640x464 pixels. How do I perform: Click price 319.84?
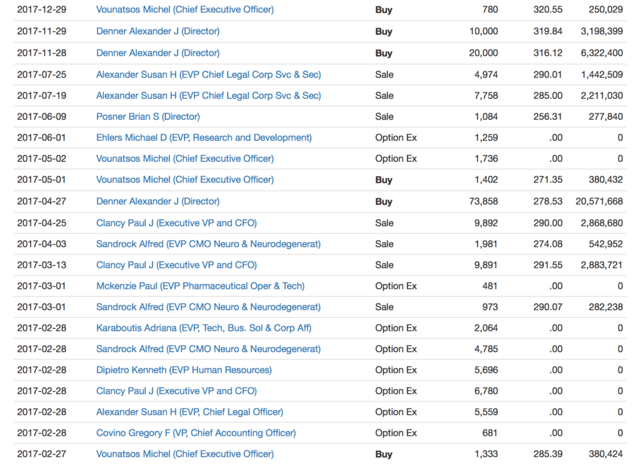pos(548,31)
